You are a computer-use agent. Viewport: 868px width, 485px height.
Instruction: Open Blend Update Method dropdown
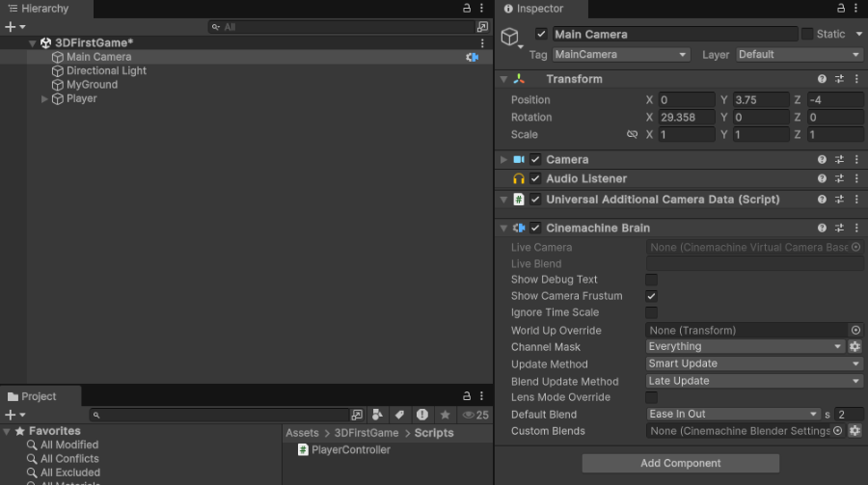point(754,381)
